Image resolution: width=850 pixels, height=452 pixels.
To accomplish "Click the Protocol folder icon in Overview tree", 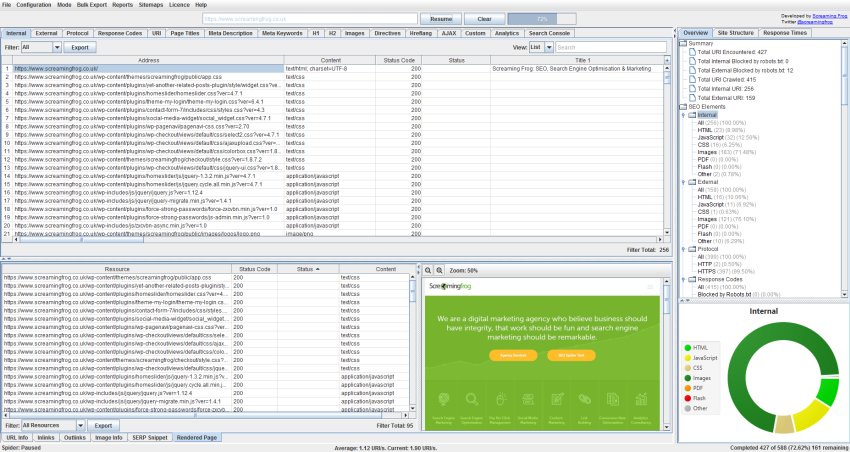I will pyautogui.click(x=692, y=249).
